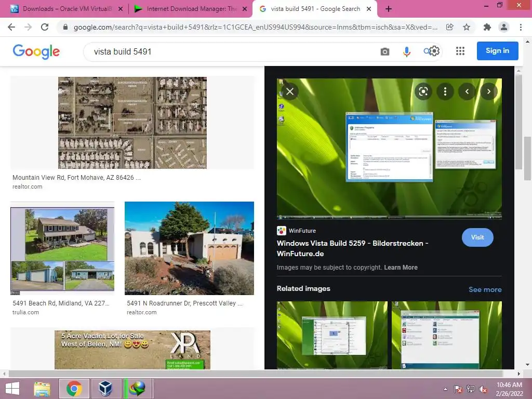This screenshot has height=399, width=532.
Task: Show the next image in preview
Action: pos(488,91)
